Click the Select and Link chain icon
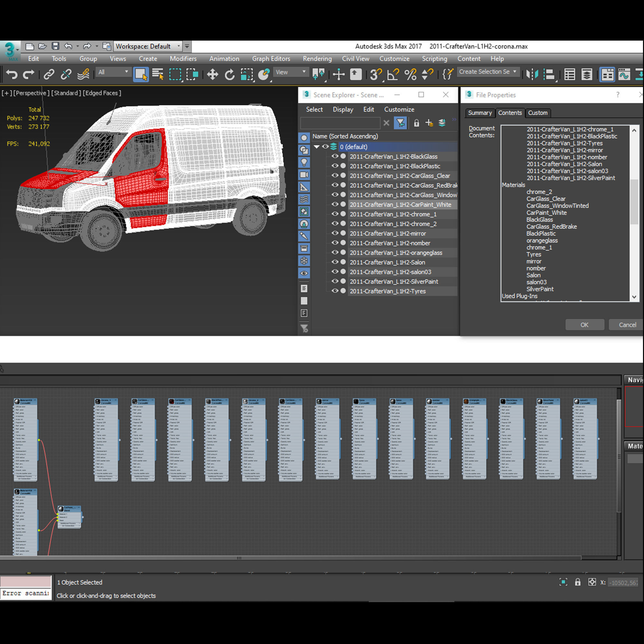Viewport: 644px width, 644px height. pos(49,74)
